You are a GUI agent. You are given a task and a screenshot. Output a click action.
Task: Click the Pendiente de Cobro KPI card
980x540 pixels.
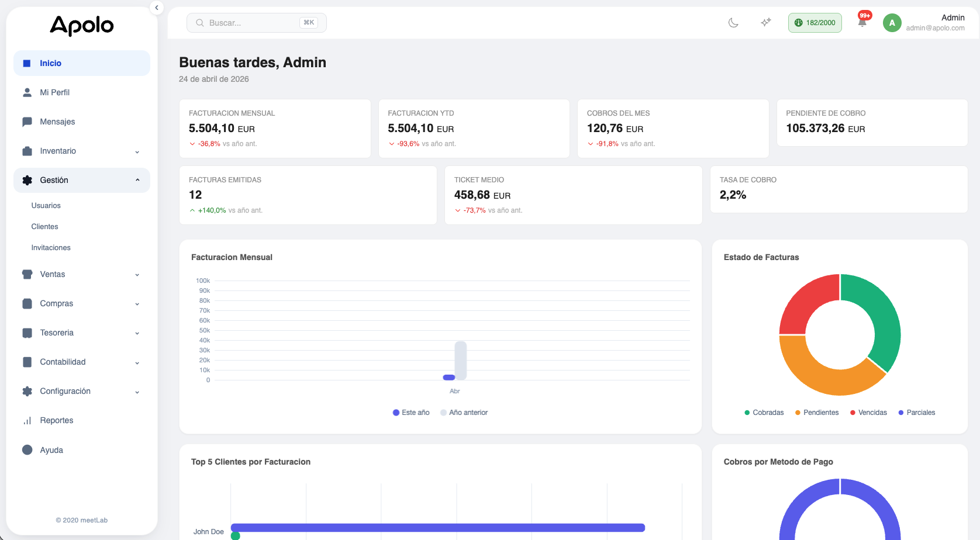tap(872, 123)
